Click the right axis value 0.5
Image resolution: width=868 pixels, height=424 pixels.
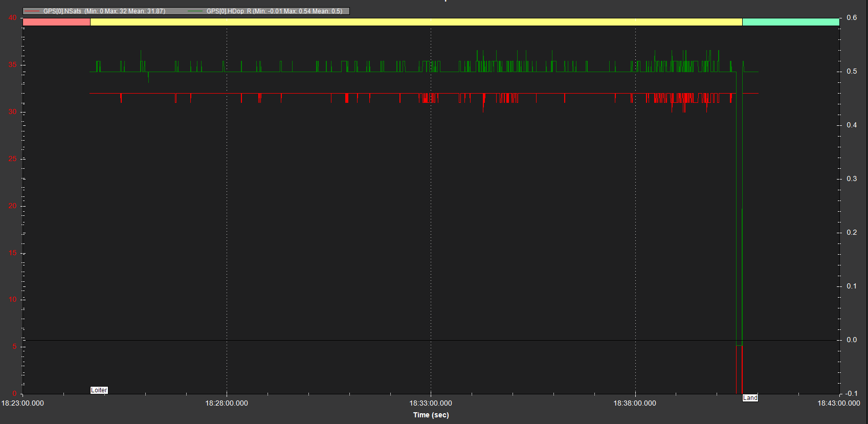(x=852, y=71)
